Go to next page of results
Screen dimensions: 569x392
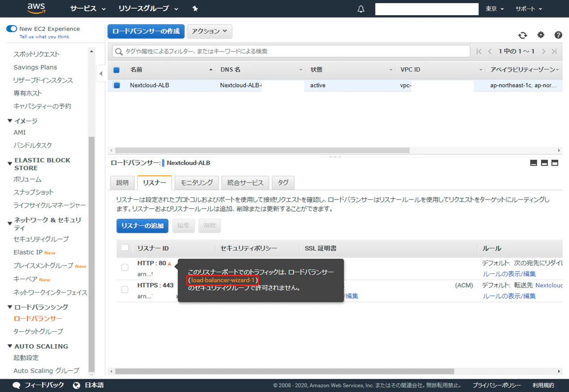pyautogui.click(x=544, y=51)
